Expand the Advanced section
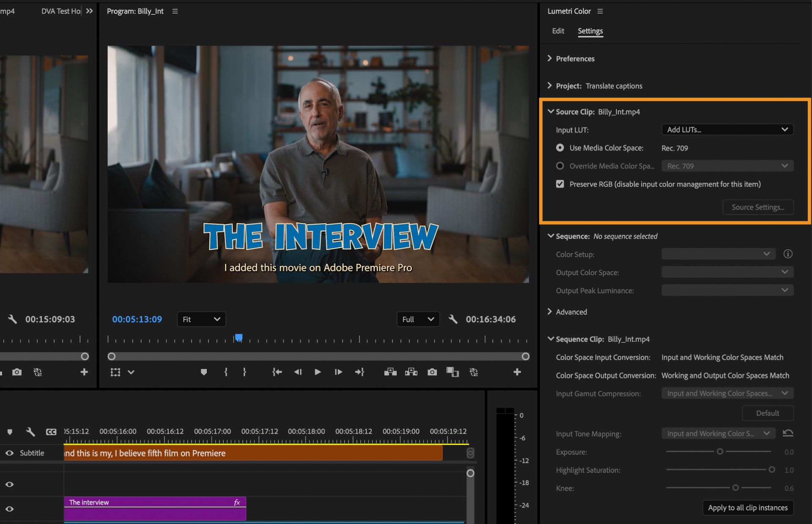 coord(550,312)
